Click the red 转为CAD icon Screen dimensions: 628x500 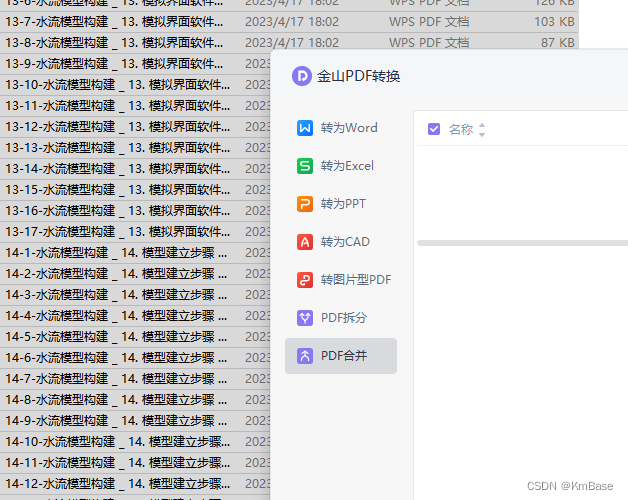click(x=305, y=242)
